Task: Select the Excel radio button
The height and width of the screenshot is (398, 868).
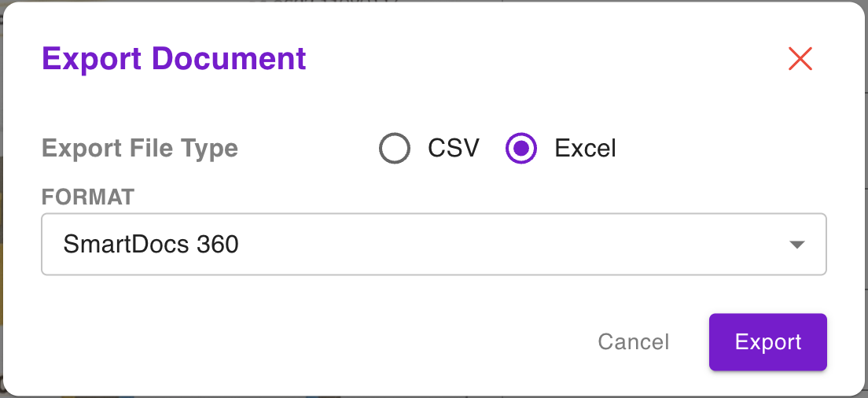Action: pyautogui.click(x=521, y=149)
